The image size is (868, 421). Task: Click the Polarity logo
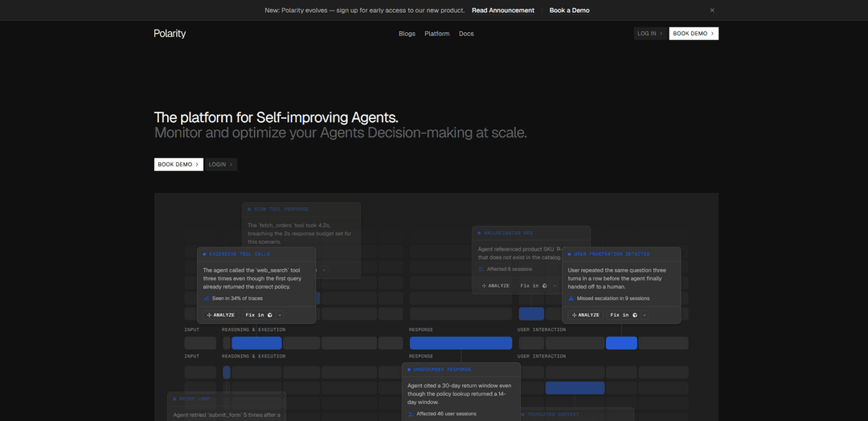170,34
